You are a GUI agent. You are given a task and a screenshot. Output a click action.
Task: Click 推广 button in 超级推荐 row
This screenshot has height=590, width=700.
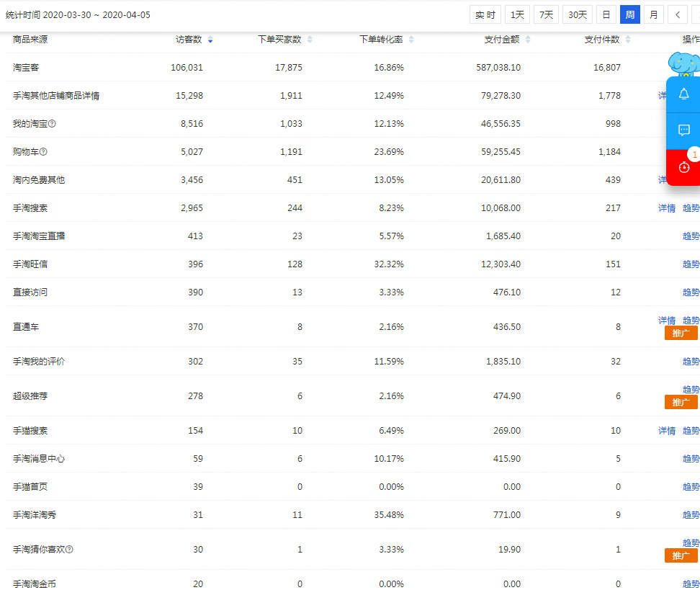pos(681,403)
